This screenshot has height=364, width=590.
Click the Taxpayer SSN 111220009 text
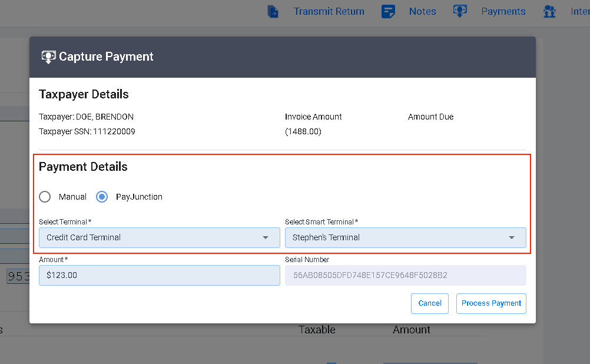[87, 131]
